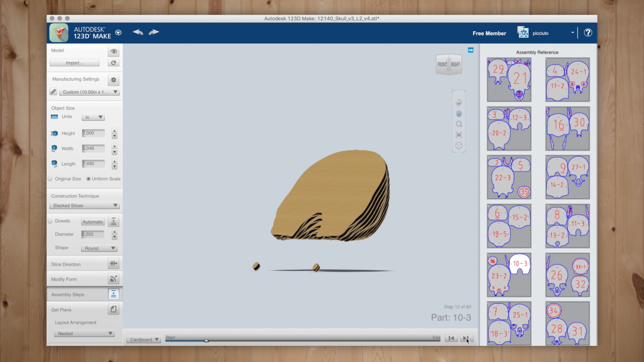Open Construction Technique Stacked Slices dropdown
Image resolution: width=644 pixels, height=362 pixels.
pos(85,205)
